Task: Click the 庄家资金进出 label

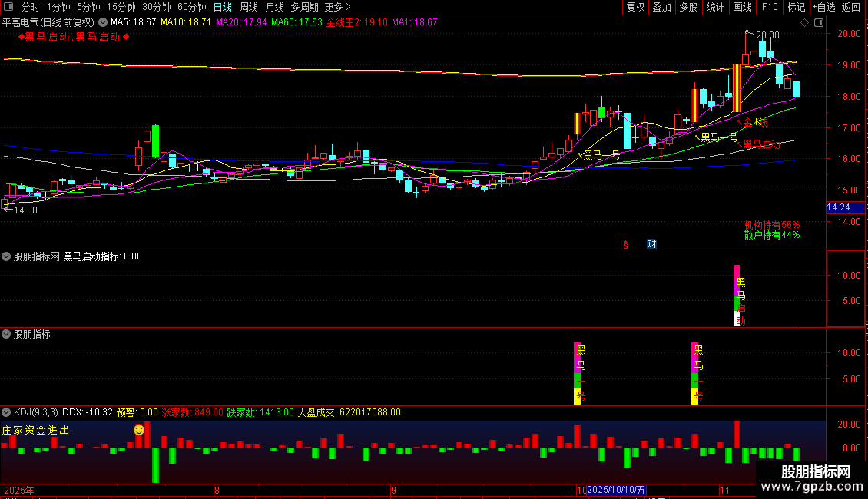Action: coord(35,431)
